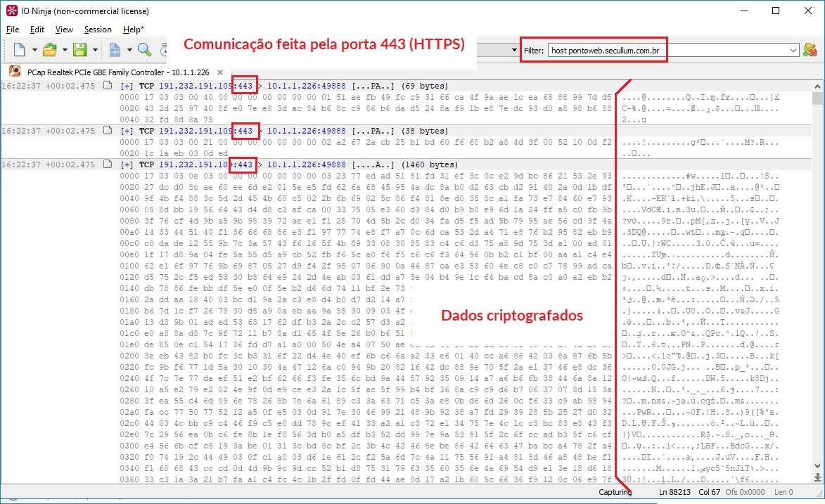Screen dimensions: 825x504
Task: Expand the [+] on the 69 bytes TCP packet
Action: pos(127,86)
